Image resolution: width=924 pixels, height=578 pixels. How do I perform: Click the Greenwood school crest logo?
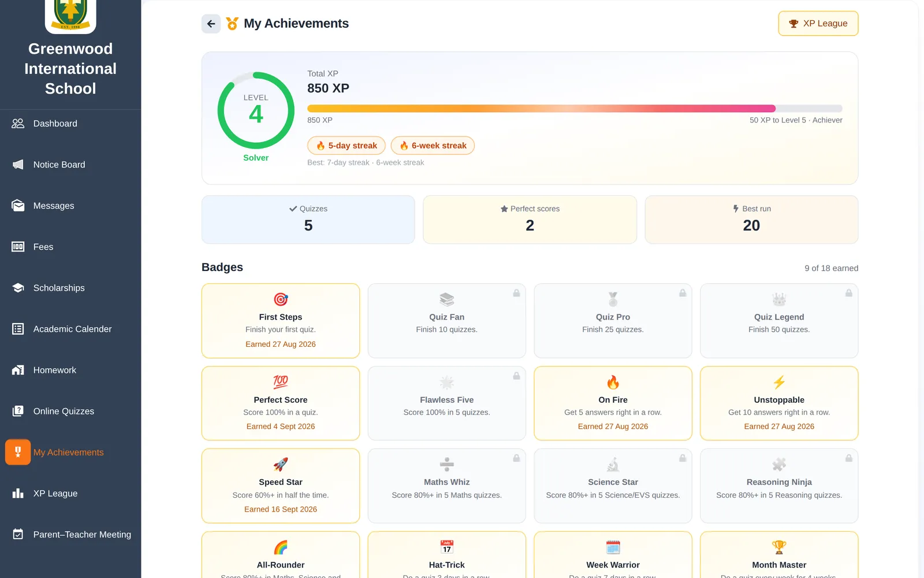point(70,16)
